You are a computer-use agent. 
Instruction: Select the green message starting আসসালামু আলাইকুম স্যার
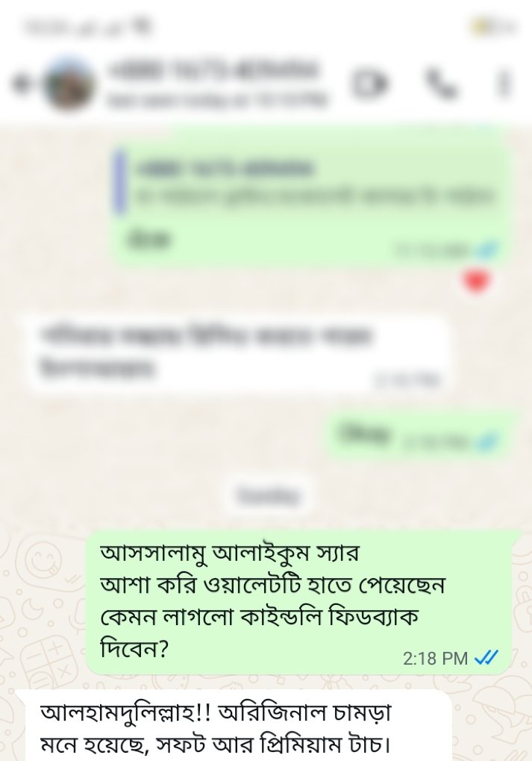pyautogui.click(x=298, y=603)
